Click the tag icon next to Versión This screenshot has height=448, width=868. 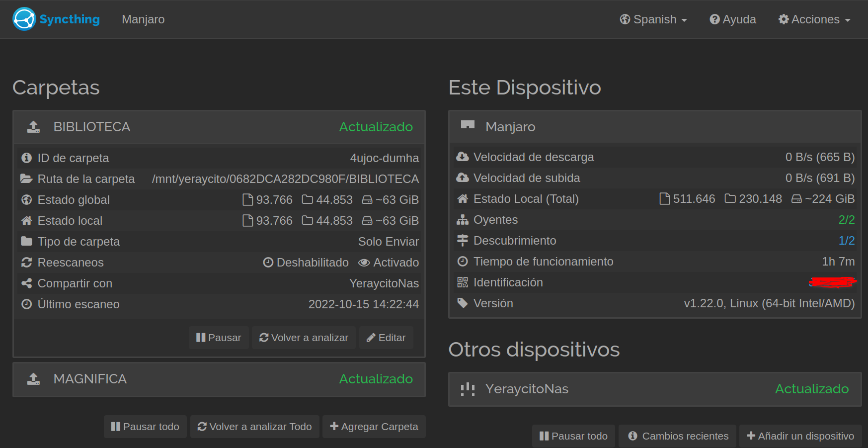pyautogui.click(x=463, y=303)
